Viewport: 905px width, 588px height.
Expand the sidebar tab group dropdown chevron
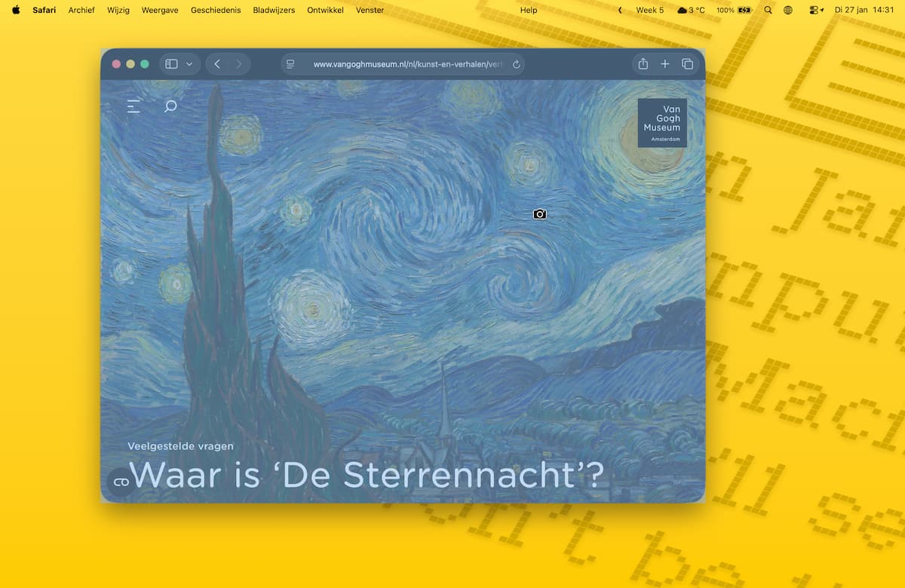(x=189, y=64)
